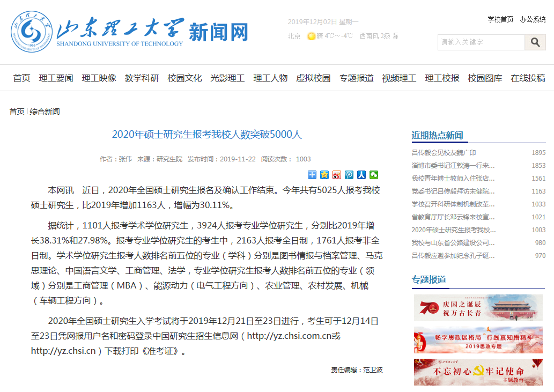Click the university logo emblem
The width and height of the screenshot is (554, 392).
(31, 32)
